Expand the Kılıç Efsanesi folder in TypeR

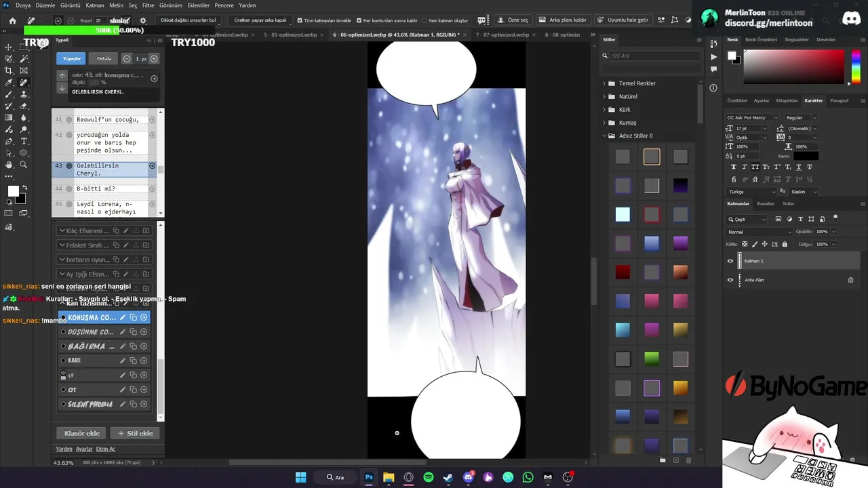click(x=62, y=231)
